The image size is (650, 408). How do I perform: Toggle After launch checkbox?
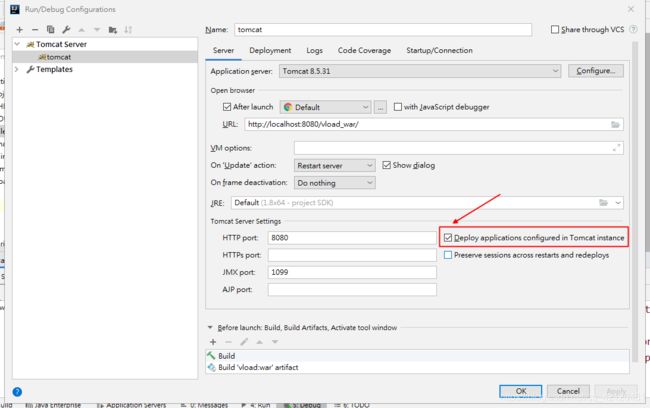click(x=227, y=107)
